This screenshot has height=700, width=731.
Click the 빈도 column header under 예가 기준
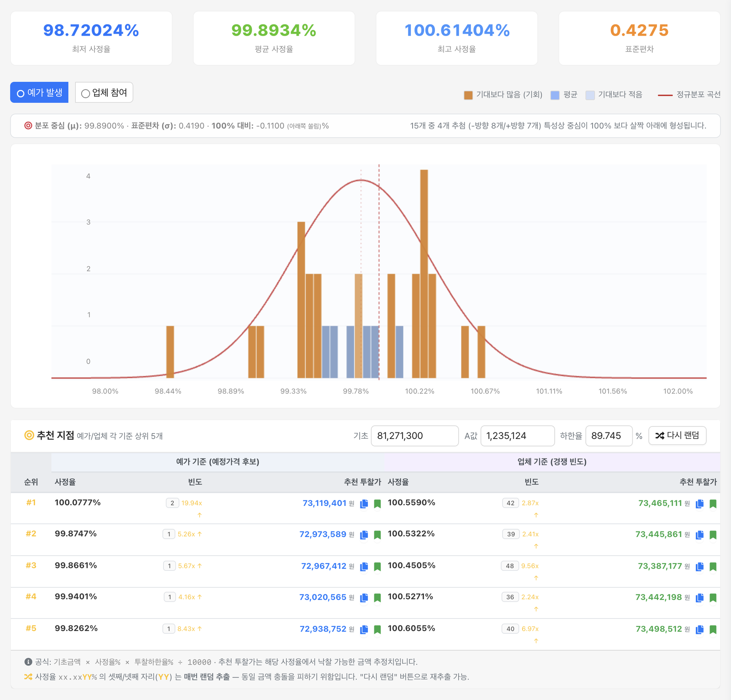click(195, 482)
